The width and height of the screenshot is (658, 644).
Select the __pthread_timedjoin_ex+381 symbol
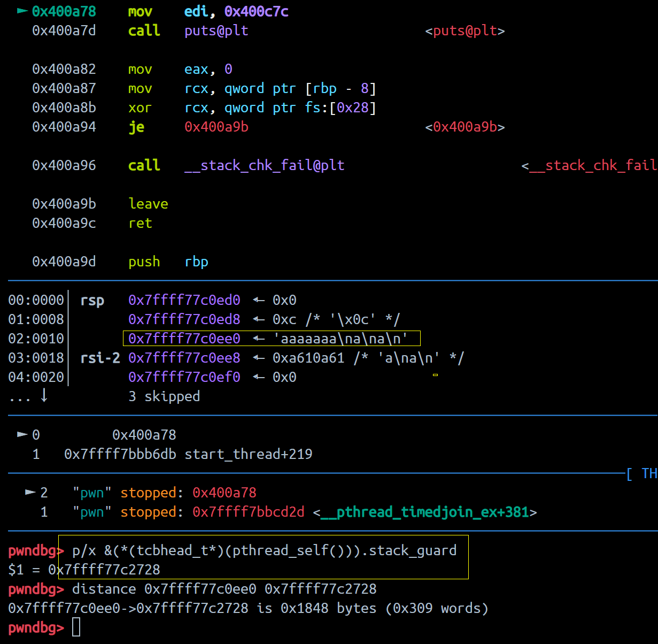[425, 512]
